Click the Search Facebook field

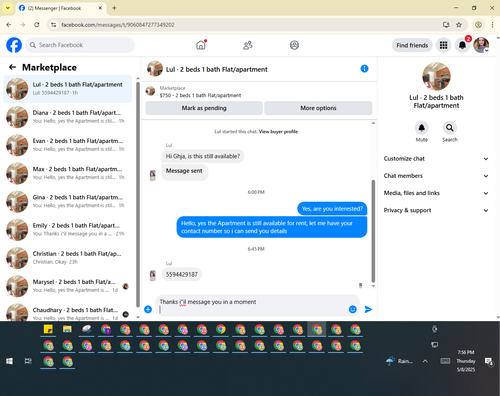(x=80, y=45)
